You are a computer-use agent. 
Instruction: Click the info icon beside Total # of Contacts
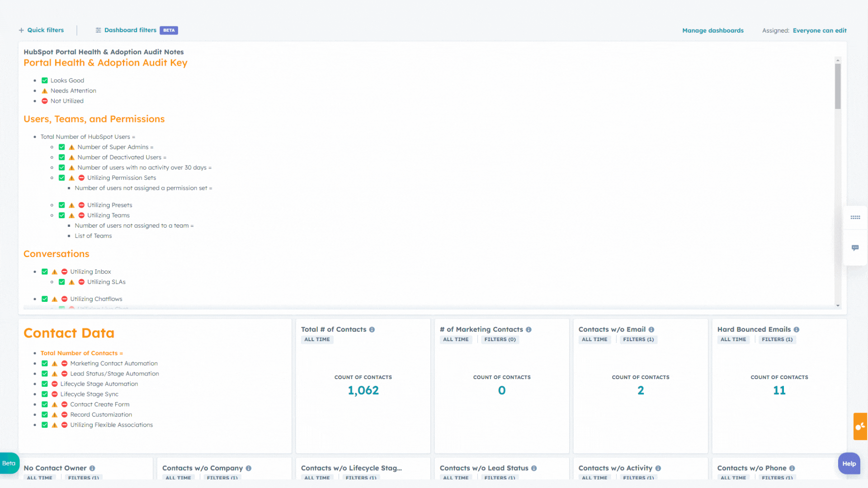pyautogui.click(x=372, y=329)
